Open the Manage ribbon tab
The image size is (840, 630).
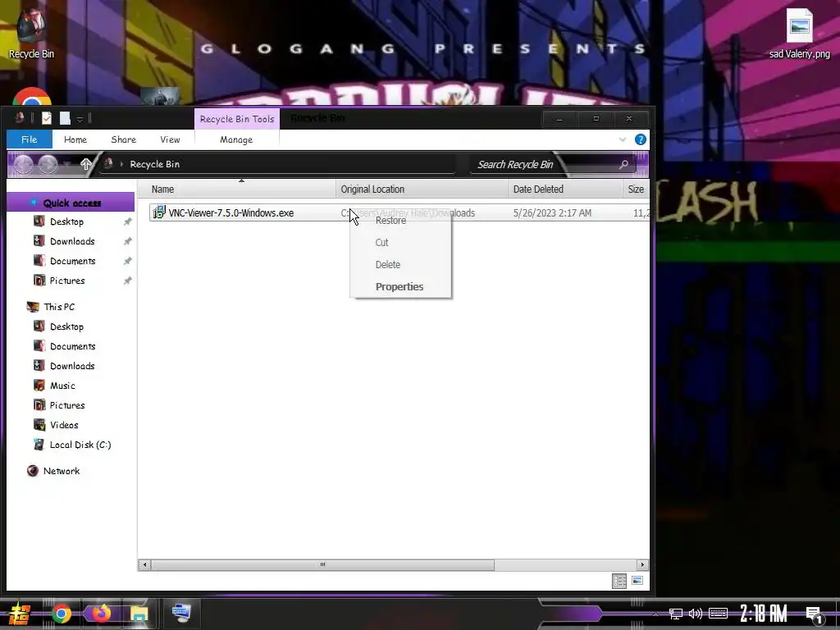coord(236,139)
